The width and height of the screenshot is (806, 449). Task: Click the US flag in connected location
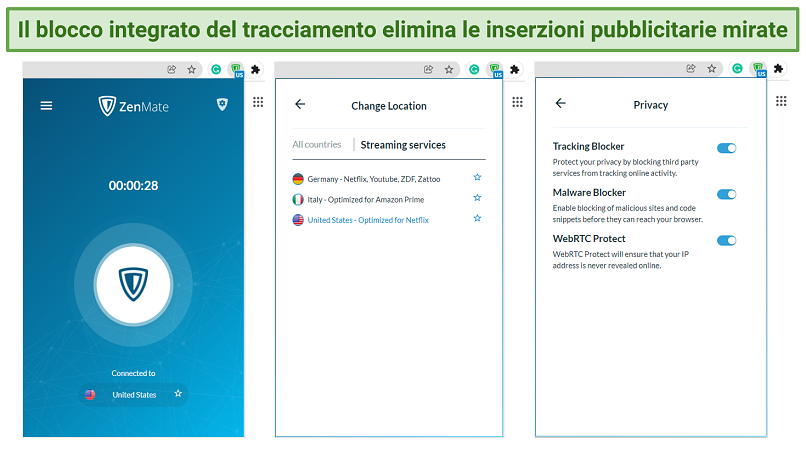click(x=90, y=394)
